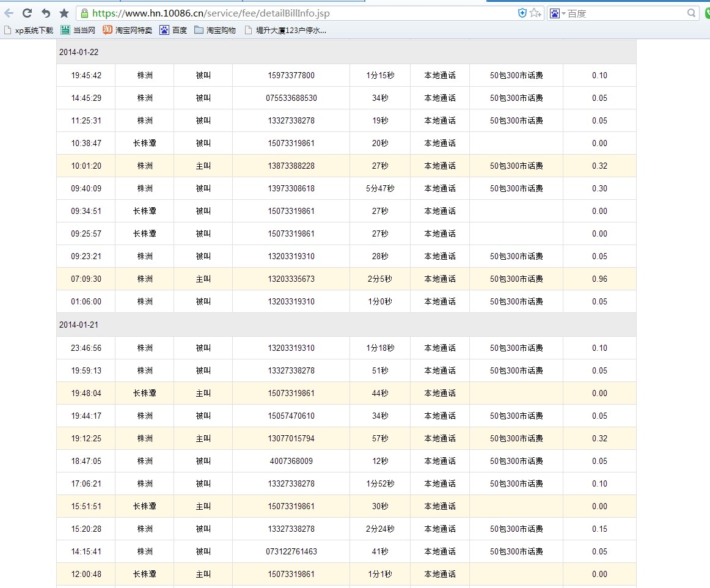Click the browser back arrow

(x=9, y=13)
